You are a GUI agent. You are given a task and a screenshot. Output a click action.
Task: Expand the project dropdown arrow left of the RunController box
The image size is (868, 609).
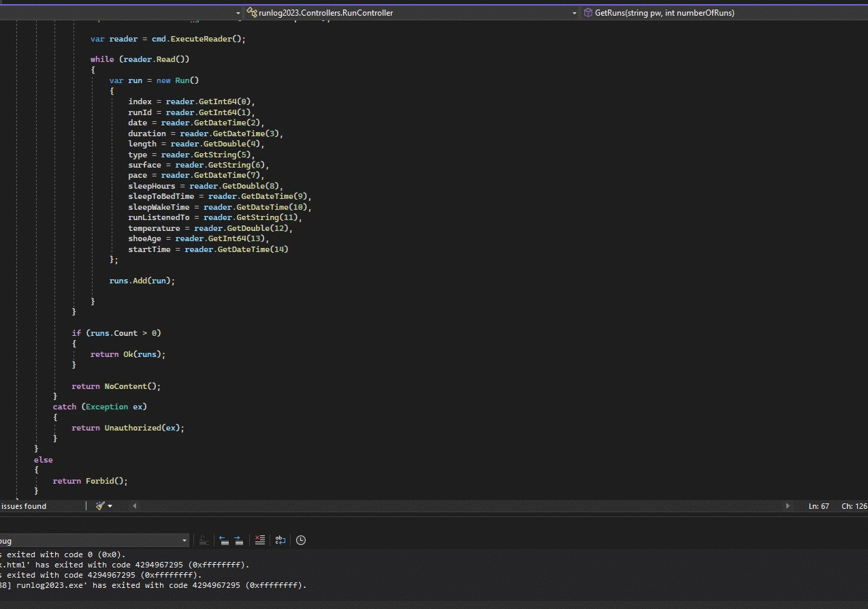238,13
